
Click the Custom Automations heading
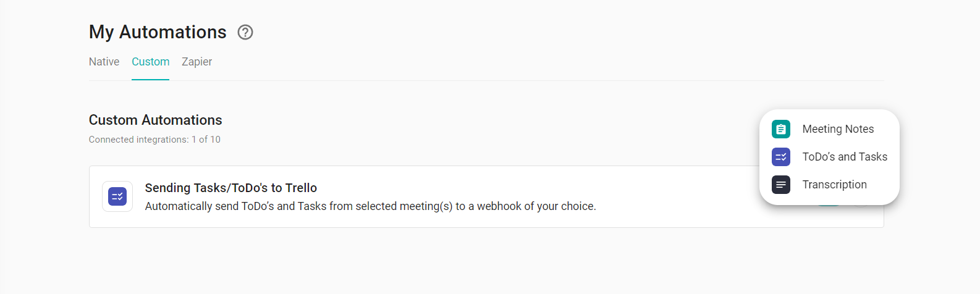point(156,120)
